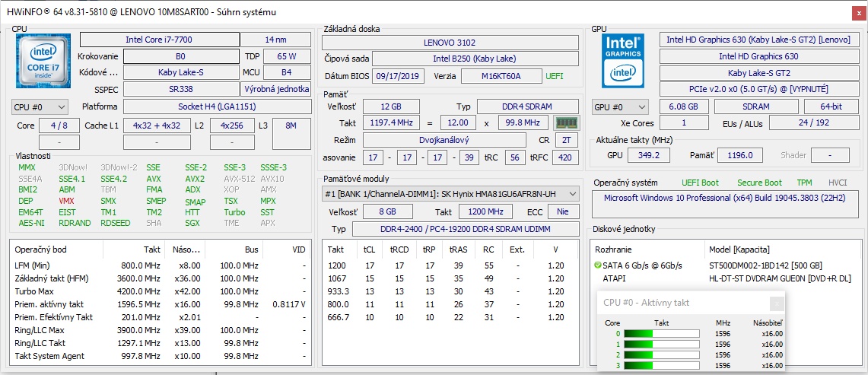Select the Ring/LLC Max row
868x375 pixels.
(160, 330)
